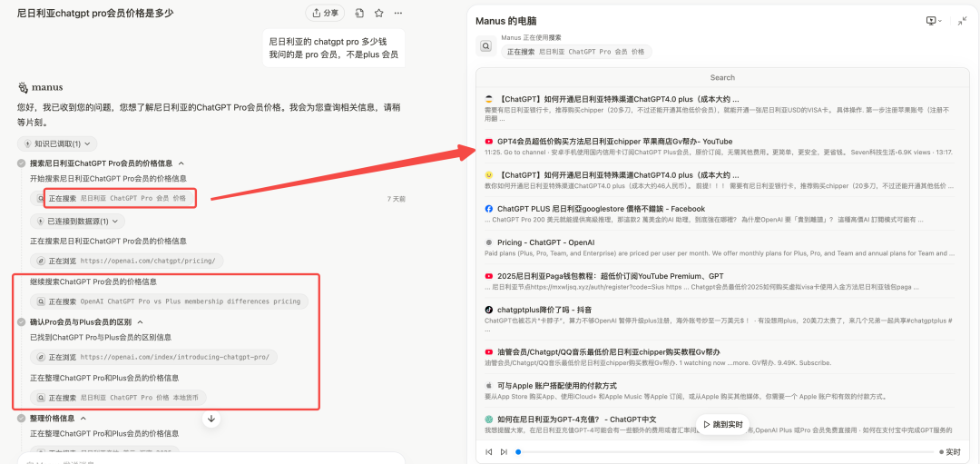Click the blue handle on playback progress slider
This screenshot has width=980, height=464.
tap(518, 451)
